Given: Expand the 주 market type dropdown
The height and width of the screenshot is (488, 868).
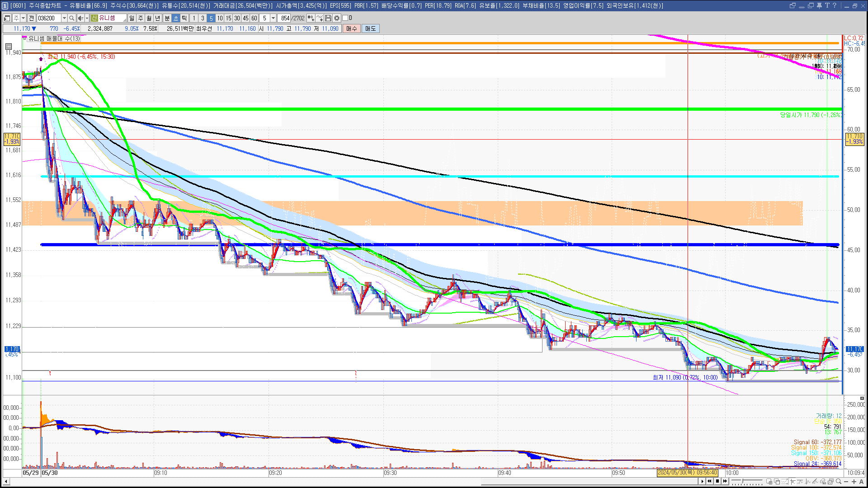Looking at the screenshot, I should click(23, 18).
